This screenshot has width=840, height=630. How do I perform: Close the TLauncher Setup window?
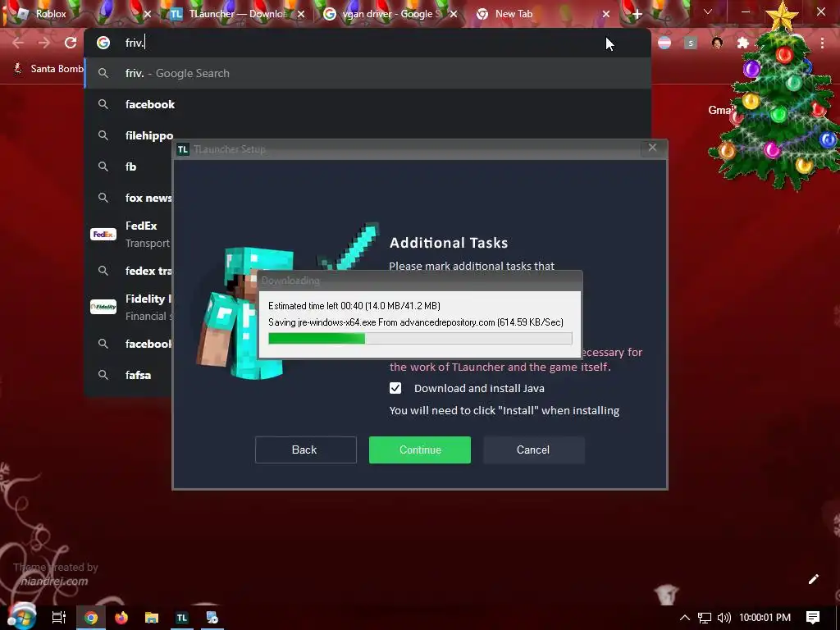(x=652, y=148)
